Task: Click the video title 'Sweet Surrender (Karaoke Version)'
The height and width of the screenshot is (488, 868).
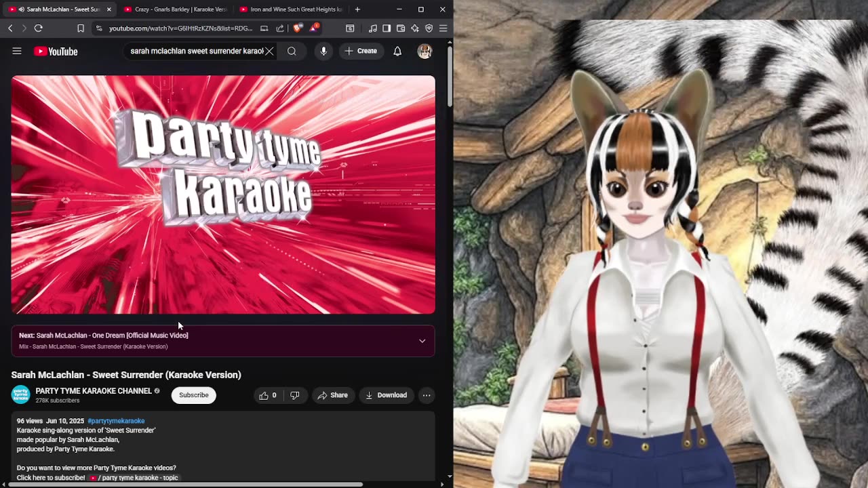Action: [126, 375]
